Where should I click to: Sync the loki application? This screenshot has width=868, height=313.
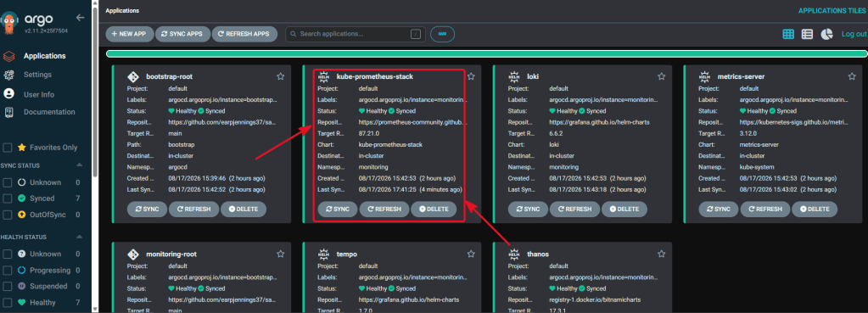[528, 209]
